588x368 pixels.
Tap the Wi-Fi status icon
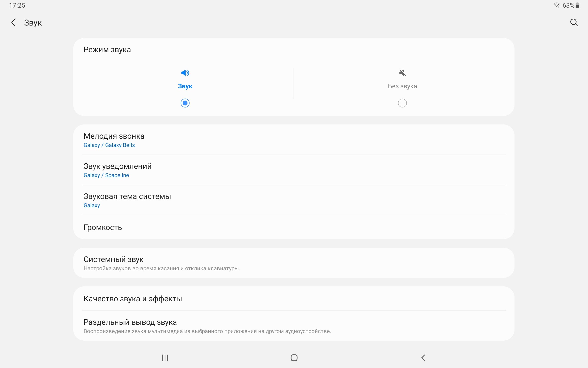557,5
